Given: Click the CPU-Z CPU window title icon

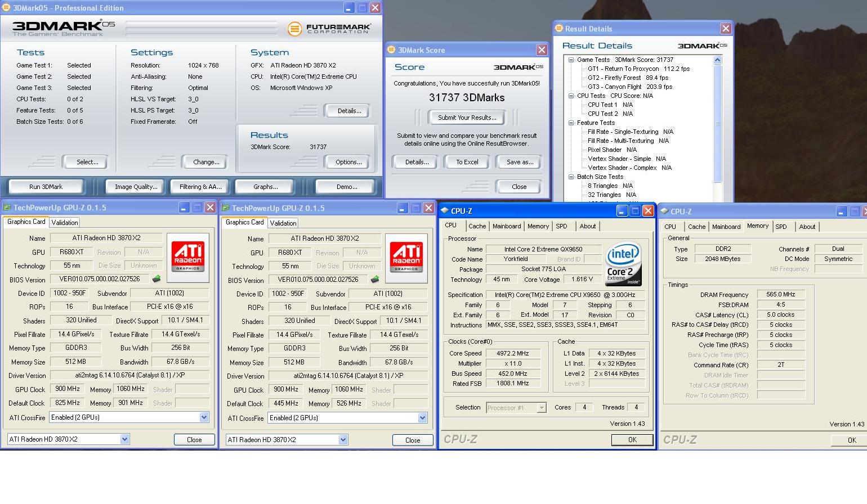Looking at the screenshot, I should tap(444, 210).
